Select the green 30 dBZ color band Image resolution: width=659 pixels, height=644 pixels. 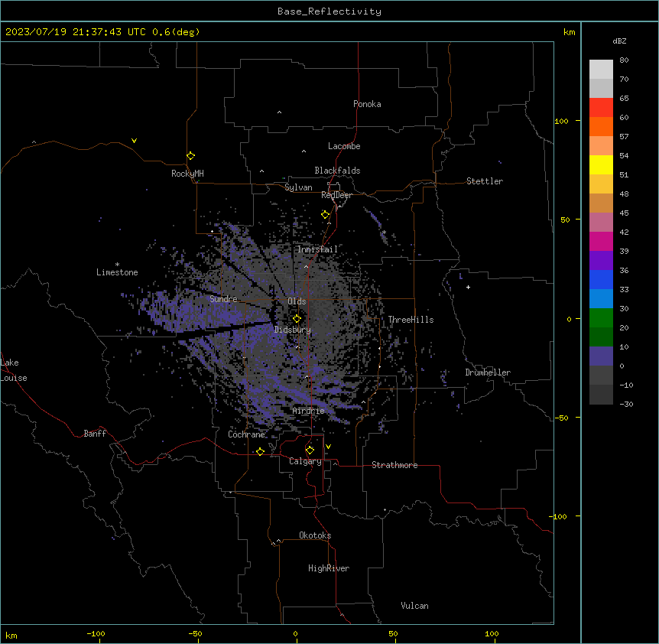point(601,318)
